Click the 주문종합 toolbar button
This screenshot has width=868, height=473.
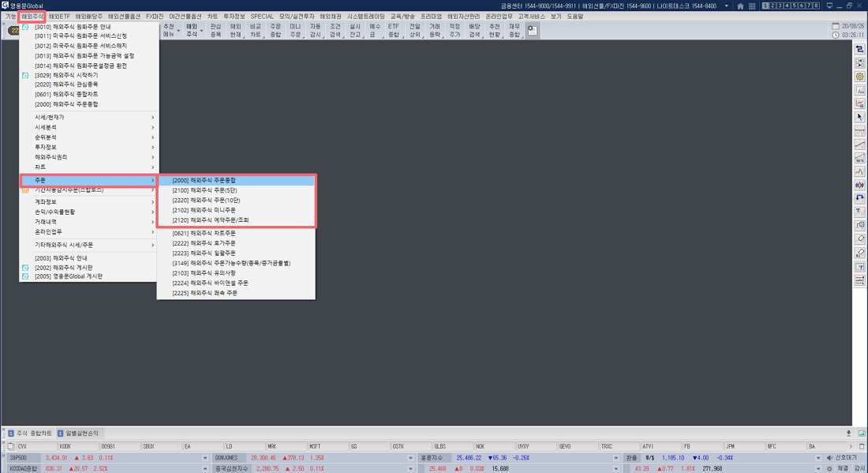pos(275,31)
